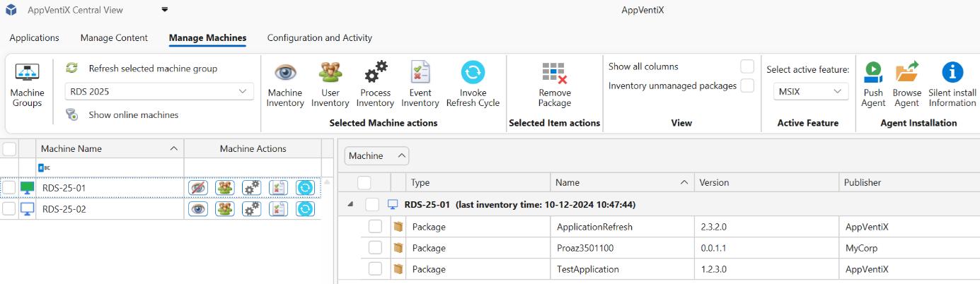
Task: Click the AppVentiX logo icon in title bar
Action: pos(11,10)
